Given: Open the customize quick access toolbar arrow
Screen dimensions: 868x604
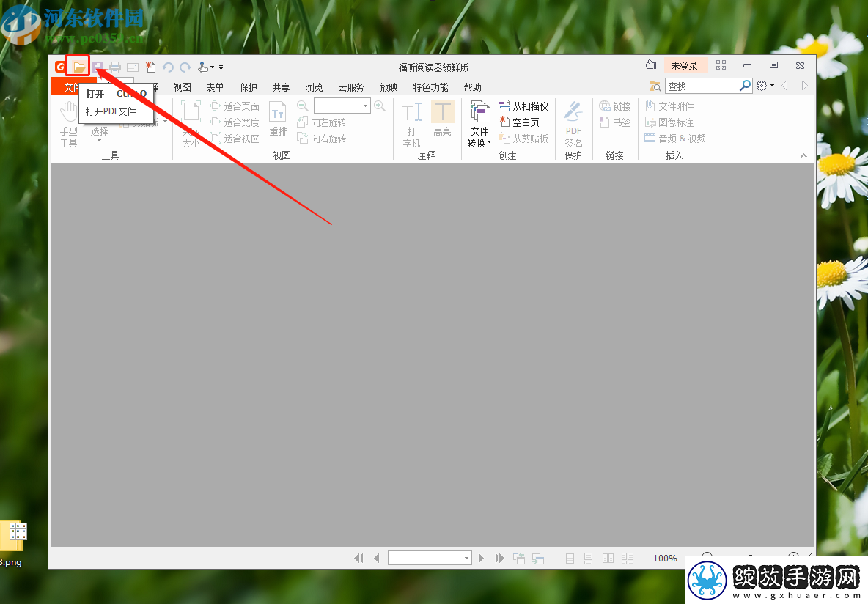Looking at the screenshot, I should 221,67.
